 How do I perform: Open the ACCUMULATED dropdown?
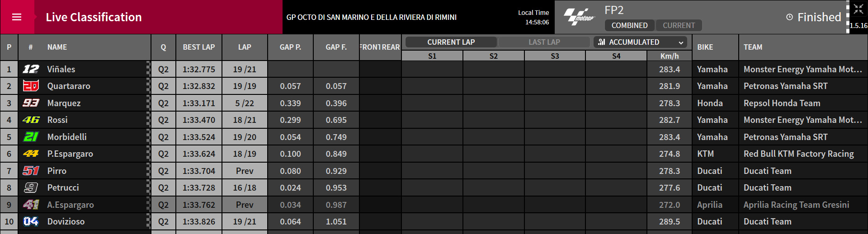pos(641,42)
